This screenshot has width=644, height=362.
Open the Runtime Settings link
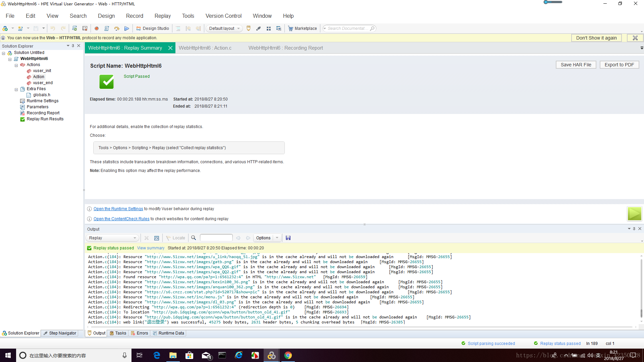click(118, 209)
